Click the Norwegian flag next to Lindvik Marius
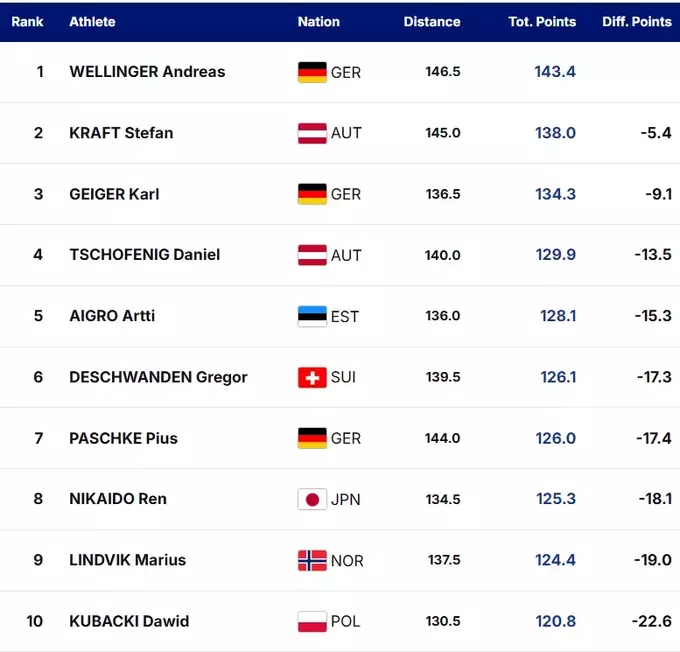The width and height of the screenshot is (680, 652). click(312, 560)
